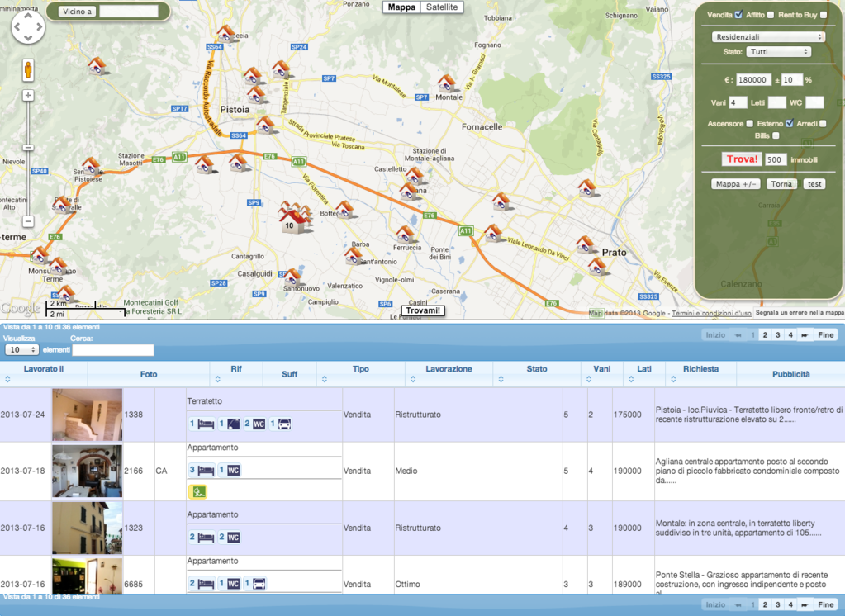Tick the Arredi checkbox
The image size is (845, 616).
(x=823, y=123)
